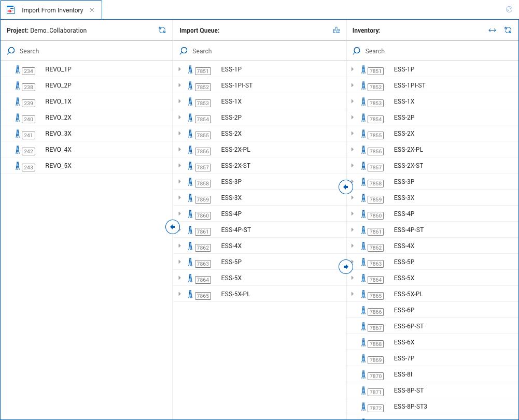Select ESS-6P-ST in the Inventory list
This screenshot has height=420, width=519.
point(409,326)
